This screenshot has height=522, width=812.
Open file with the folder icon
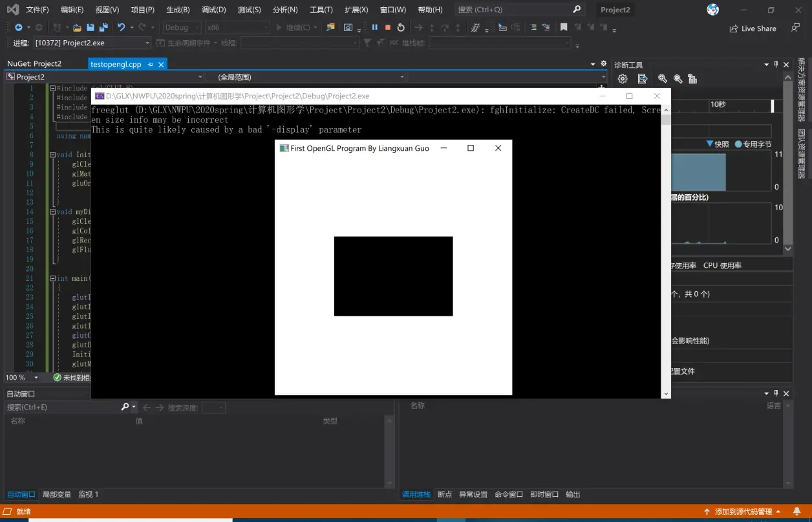coord(77,27)
